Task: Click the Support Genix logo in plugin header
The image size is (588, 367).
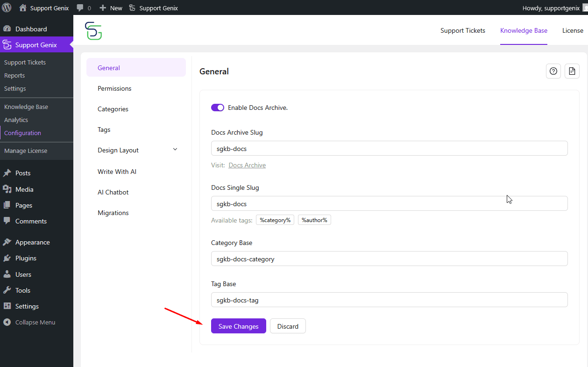Action: click(x=93, y=30)
